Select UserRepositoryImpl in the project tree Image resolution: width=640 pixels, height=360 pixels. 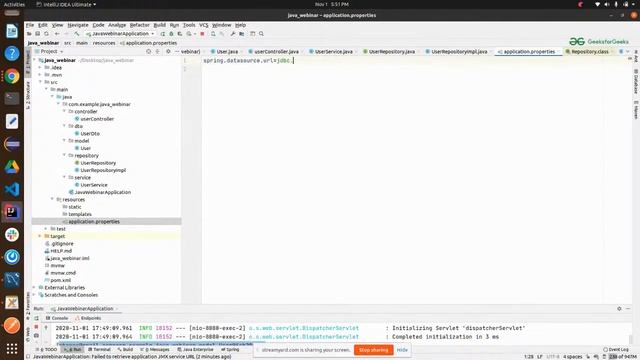(103, 170)
